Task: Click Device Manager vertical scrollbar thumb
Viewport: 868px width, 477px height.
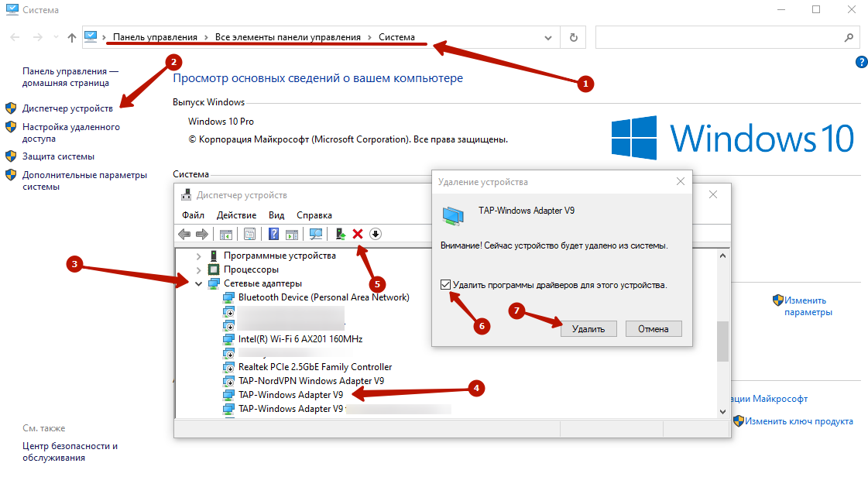Action: (x=722, y=341)
